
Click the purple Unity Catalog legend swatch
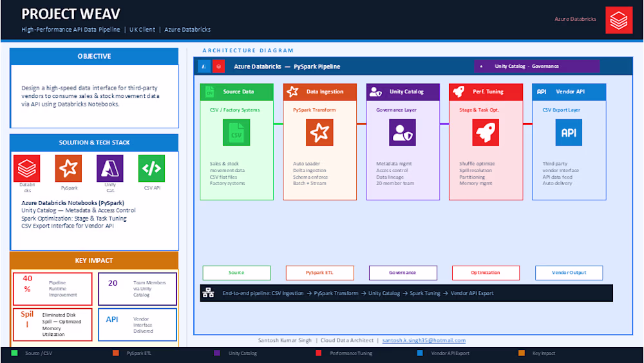point(217,353)
